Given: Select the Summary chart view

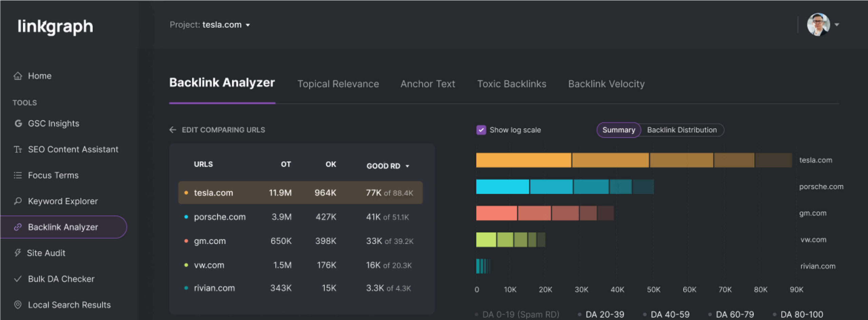Looking at the screenshot, I should pyautogui.click(x=618, y=130).
